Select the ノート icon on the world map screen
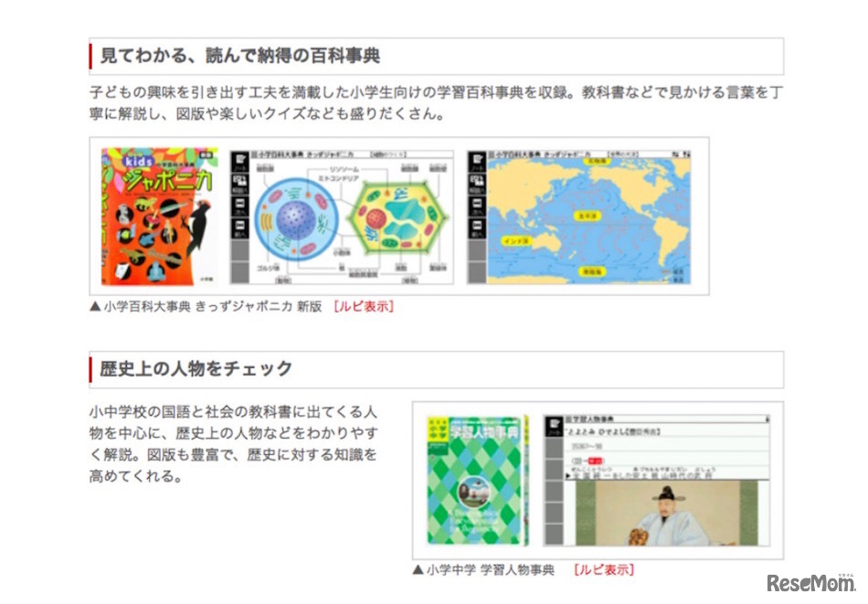This screenshot has width=868, height=604. pos(478,159)
